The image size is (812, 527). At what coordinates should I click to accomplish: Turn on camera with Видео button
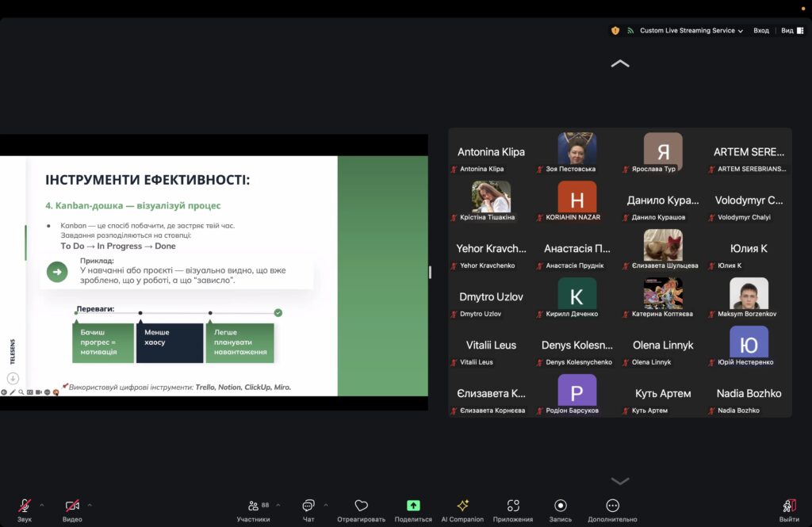[x=72, y=506]
